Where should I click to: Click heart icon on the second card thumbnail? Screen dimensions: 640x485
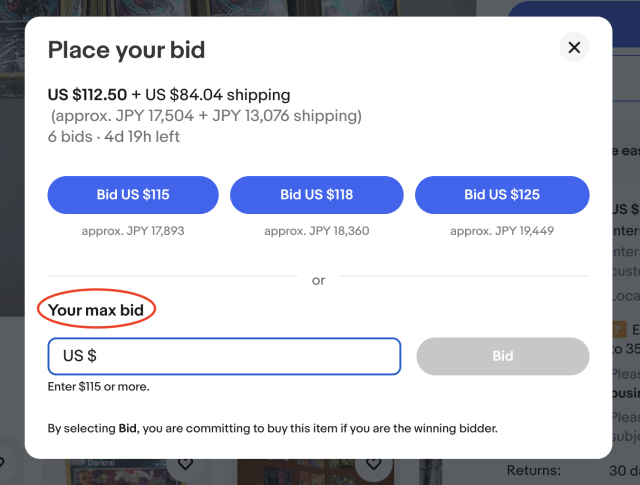pos(373,464)
